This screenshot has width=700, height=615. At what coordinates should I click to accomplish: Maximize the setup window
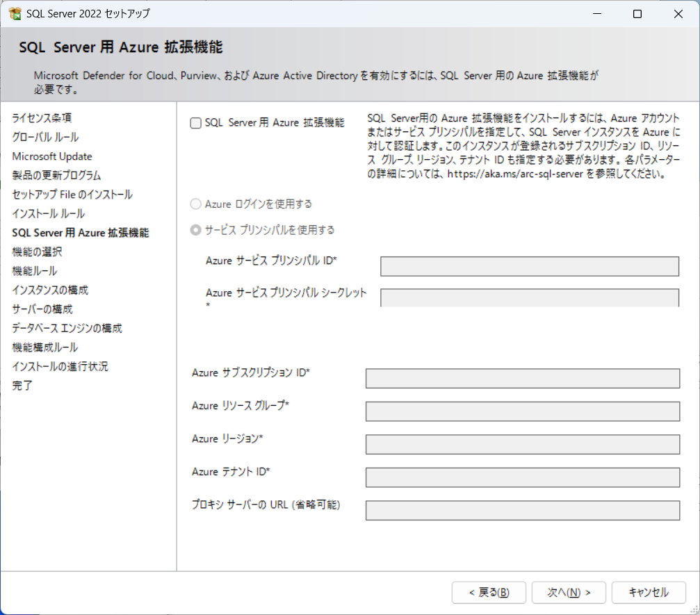click(637, 14)
